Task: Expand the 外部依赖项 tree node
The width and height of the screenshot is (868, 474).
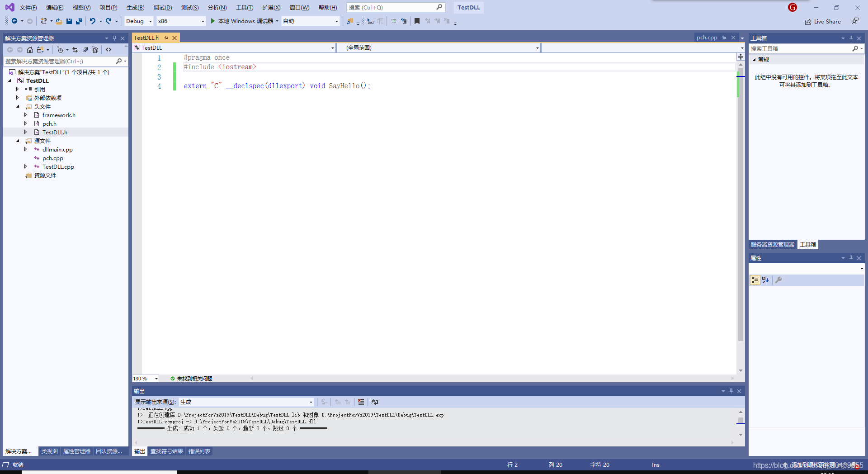Action: pos(18,98)
